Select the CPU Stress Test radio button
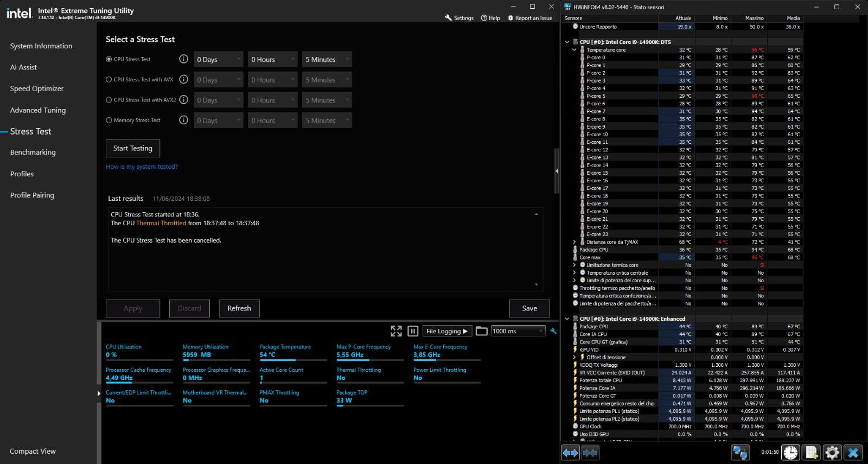 pyautogui.click(x=109, y=59)
